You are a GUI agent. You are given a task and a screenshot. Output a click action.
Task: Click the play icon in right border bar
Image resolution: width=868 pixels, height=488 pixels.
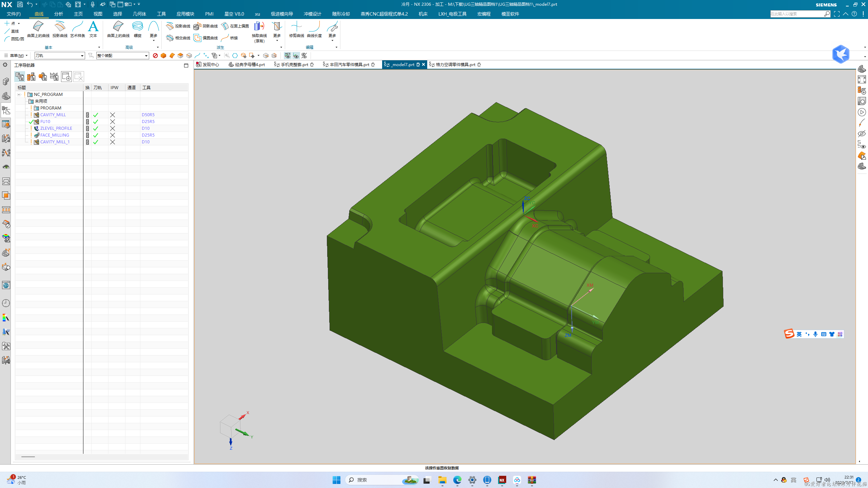(x=862, y=112)
